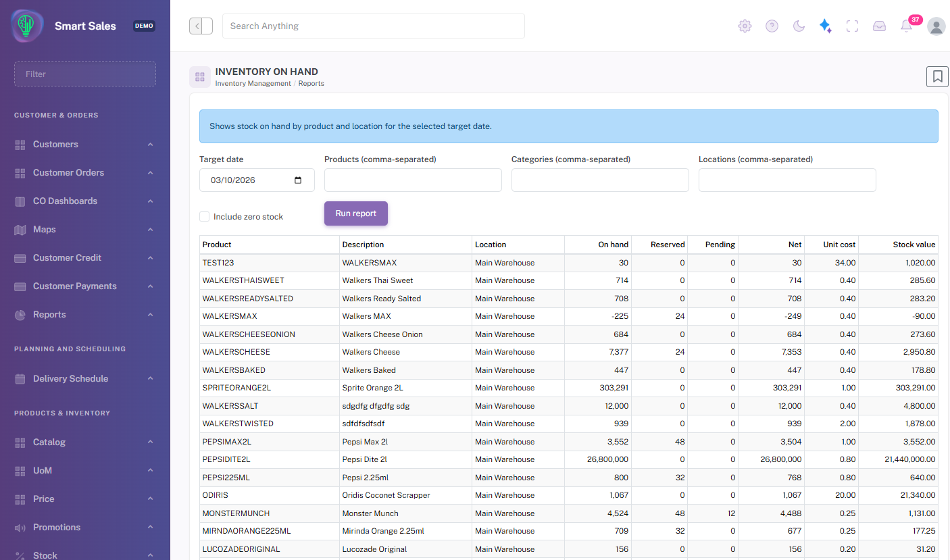Open the help question mark icon
This screenshot has height=560, width=950.
[x=772, y=26]
